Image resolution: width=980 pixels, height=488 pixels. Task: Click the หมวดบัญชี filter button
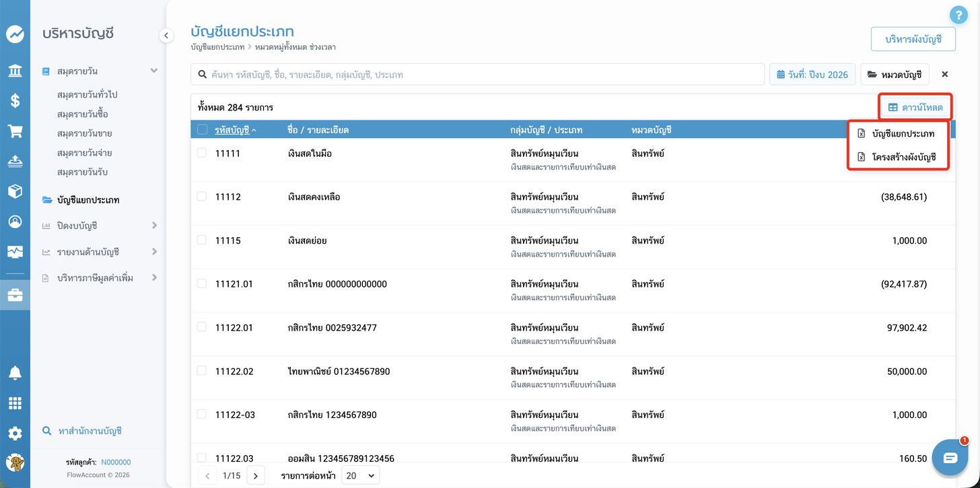point(895,74)
